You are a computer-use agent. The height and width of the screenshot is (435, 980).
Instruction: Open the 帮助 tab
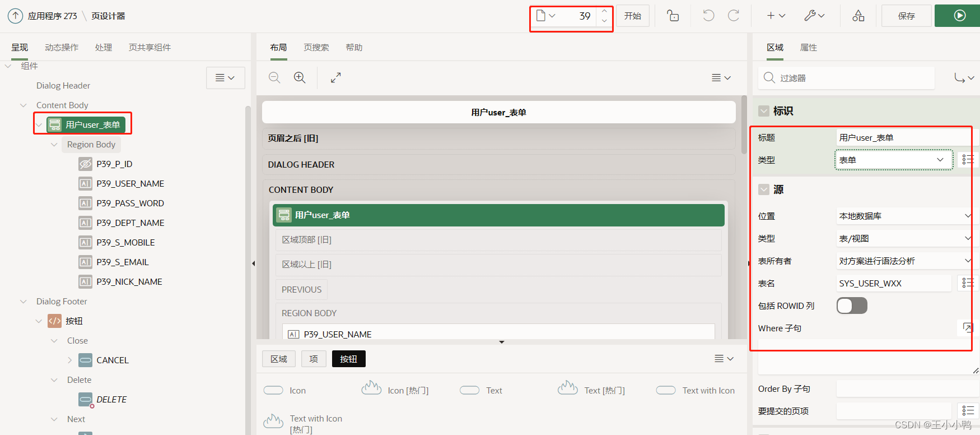click(354, 48)
